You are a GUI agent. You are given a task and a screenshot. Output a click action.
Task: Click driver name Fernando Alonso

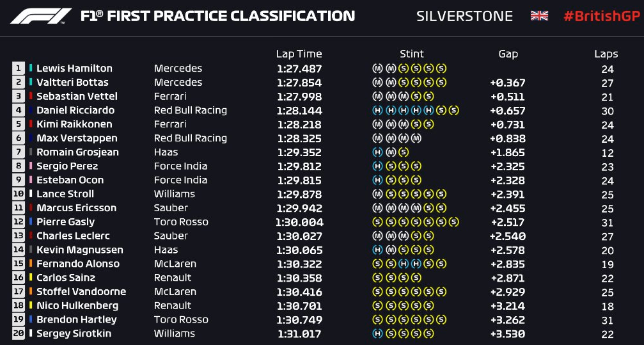click(x=78, y=264)
